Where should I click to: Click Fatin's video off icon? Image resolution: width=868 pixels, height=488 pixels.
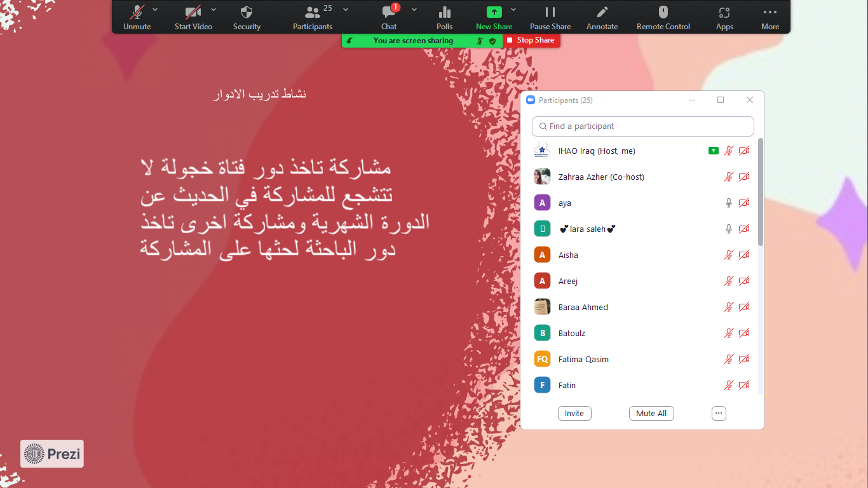tap(744, 385)
